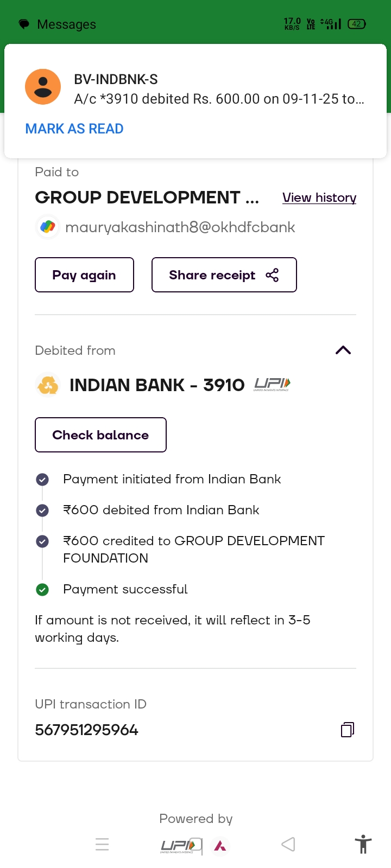Tap the Google Pay icon beside the UPI address
This screenshot has width=391, height=868.
click(48, 227)
